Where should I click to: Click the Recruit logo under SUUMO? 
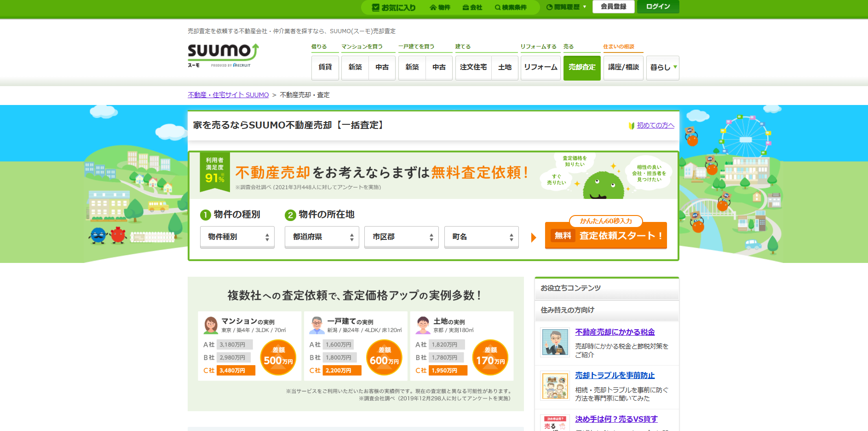[x=242, y=65]
